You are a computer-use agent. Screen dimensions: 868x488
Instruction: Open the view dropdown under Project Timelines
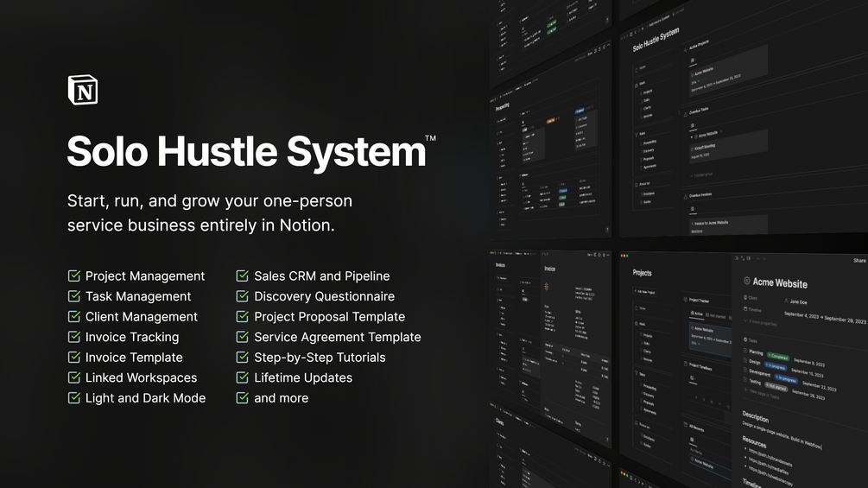tap(693, 378)
